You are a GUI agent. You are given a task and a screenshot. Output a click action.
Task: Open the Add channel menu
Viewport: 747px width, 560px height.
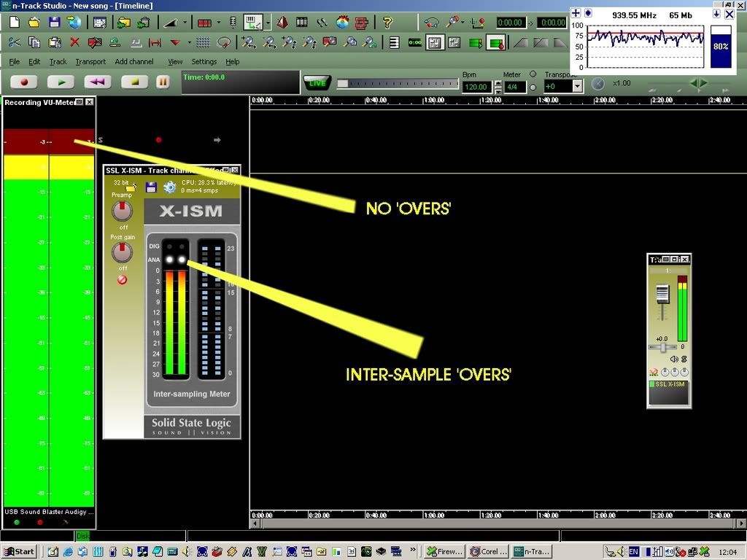134,61
